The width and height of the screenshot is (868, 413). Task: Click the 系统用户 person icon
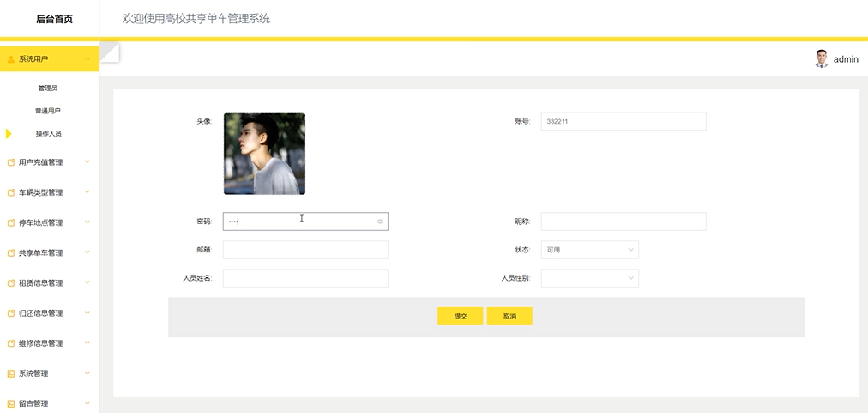click(x=10, y=59)
